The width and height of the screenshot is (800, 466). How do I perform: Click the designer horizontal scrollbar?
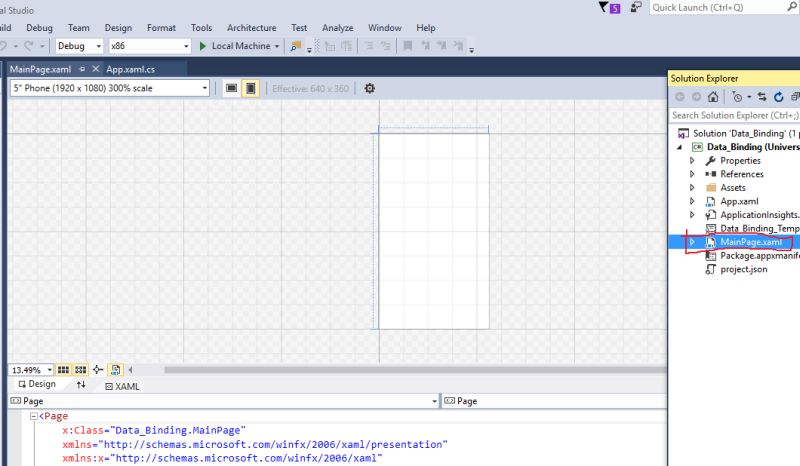coord(415,370)
